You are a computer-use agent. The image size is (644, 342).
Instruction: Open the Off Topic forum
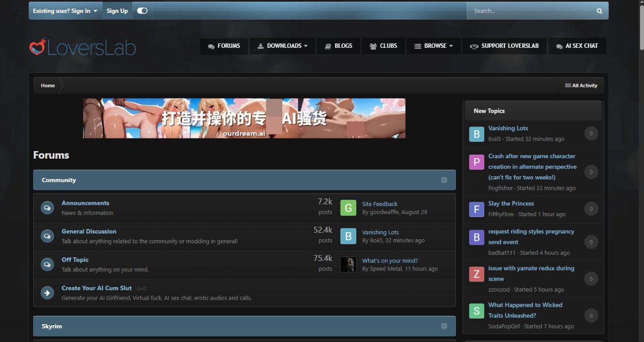click(75, 259)
